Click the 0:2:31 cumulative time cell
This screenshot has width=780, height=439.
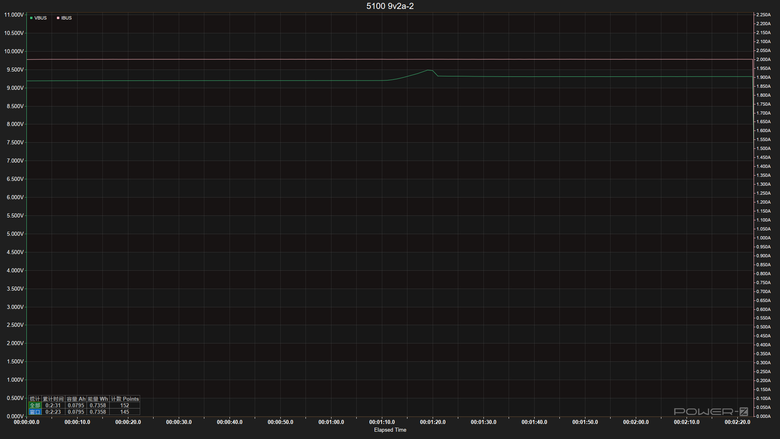[x=53, y=405]
